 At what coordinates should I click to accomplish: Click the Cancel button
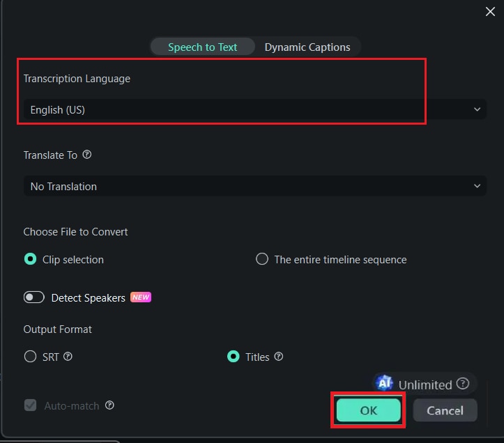point(445,410)
